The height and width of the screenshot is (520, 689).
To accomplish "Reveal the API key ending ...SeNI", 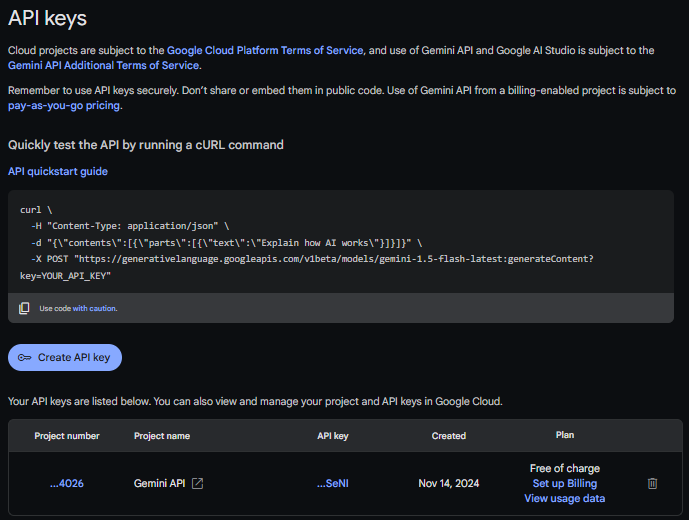I will [333, 484].
